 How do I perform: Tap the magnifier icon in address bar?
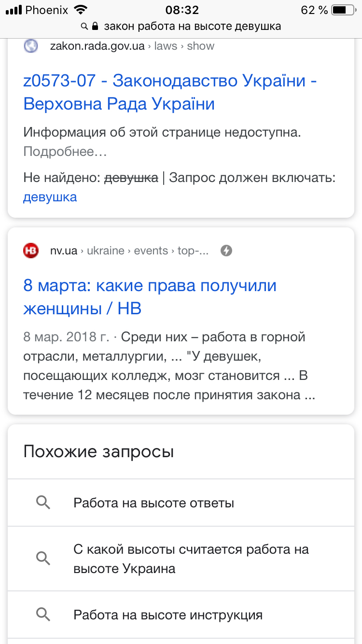click(84, 26)
